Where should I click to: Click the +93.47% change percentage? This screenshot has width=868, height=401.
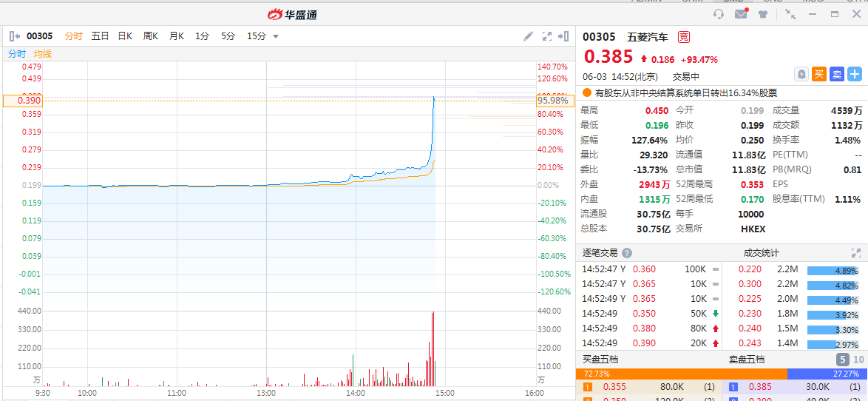tap(699, 60)
